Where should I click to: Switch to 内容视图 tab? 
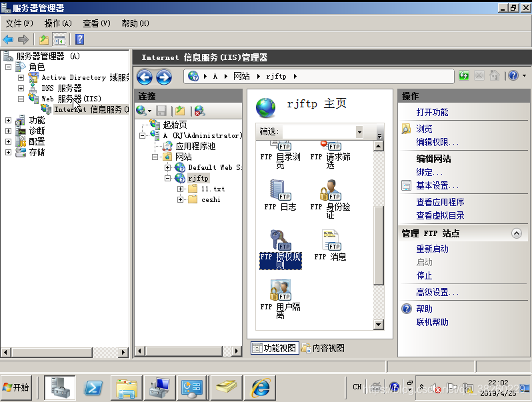(x=323, y=348)
